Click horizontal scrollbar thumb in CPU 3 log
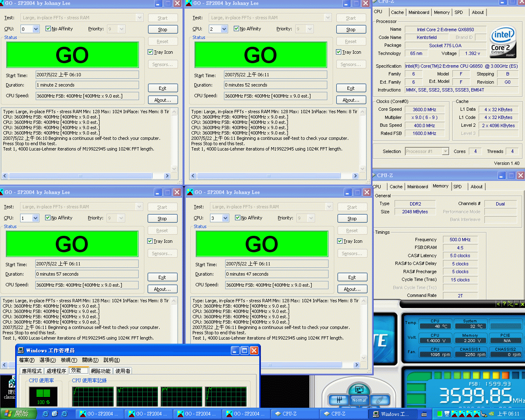This screenshot has width=525, height=420. pyautogui.click(x=301, y=365)
